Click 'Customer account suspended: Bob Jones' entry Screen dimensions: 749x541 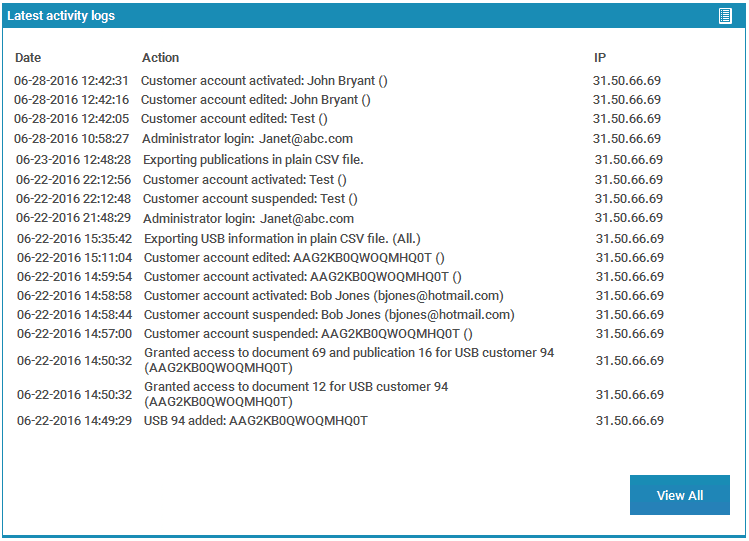pyautogui.click(x=329, y=315)
